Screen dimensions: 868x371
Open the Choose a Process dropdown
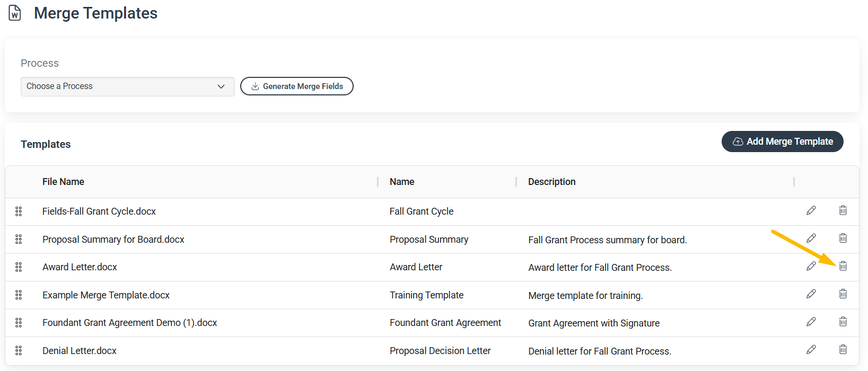point(127,86)
